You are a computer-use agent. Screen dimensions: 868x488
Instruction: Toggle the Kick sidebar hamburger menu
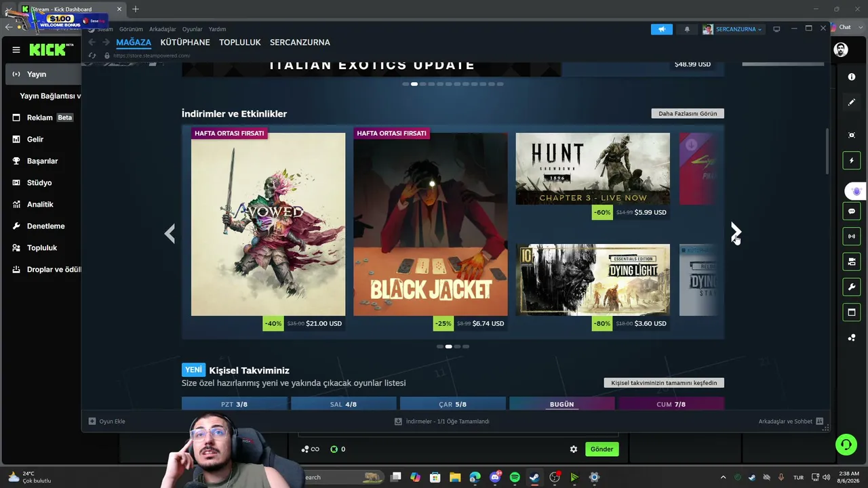(x=16, y=49)
